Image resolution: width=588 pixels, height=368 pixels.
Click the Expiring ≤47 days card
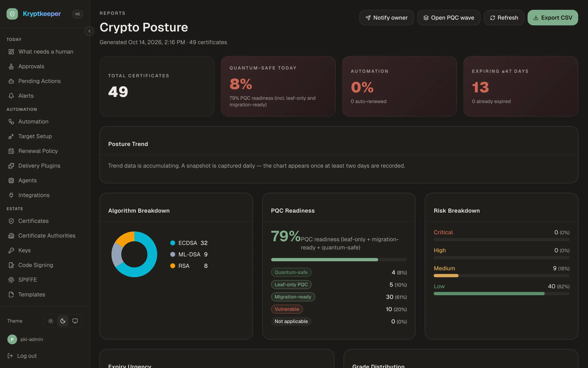(x=521, y=86)
